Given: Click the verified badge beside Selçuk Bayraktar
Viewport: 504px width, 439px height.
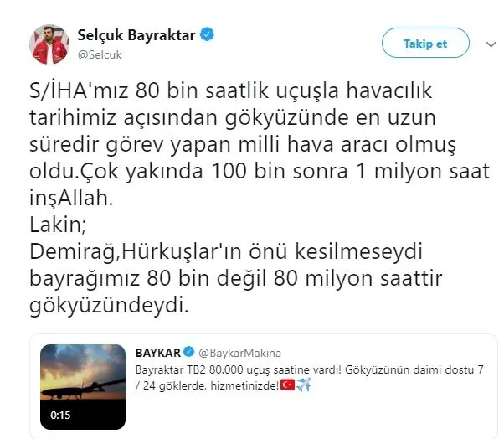Looking at the screenshot, I should pos(208,34).
